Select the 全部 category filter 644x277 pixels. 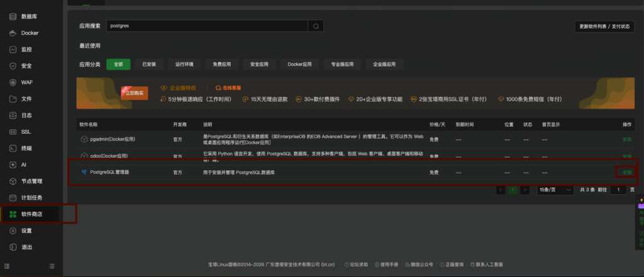pyautogui.click(x=118, y=65)
